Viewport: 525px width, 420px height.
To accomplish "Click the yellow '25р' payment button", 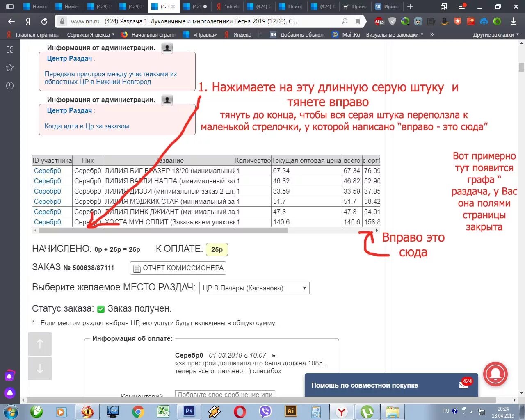I will tap(217, 249).
